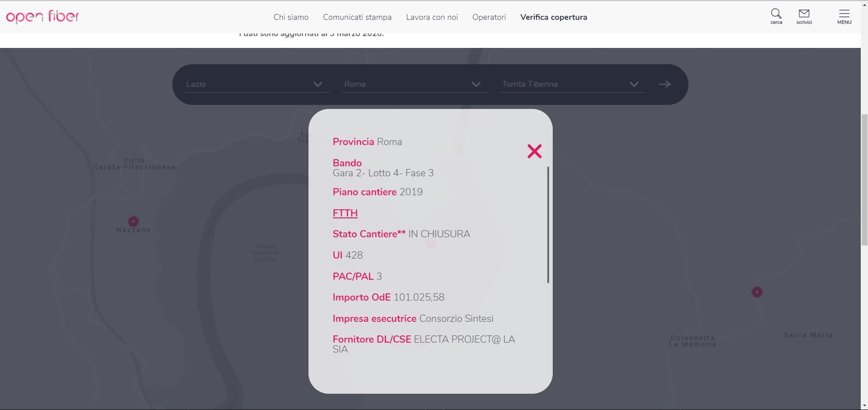Expand the Roma province dropdown
This screenshot has height=410, width=868.
[415, 84]
